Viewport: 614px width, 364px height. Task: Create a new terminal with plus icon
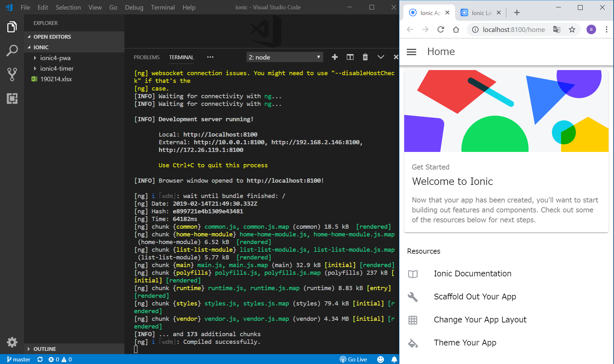tap(335, 57)
